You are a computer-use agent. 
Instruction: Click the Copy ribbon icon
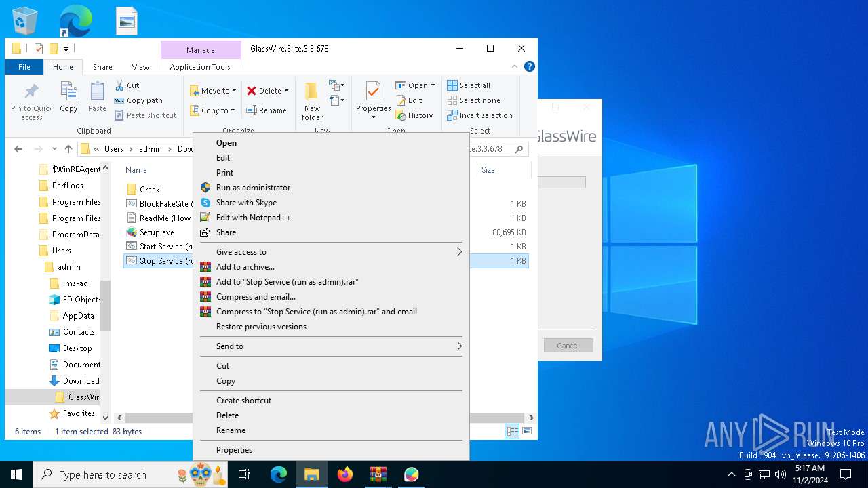[68, 97]
